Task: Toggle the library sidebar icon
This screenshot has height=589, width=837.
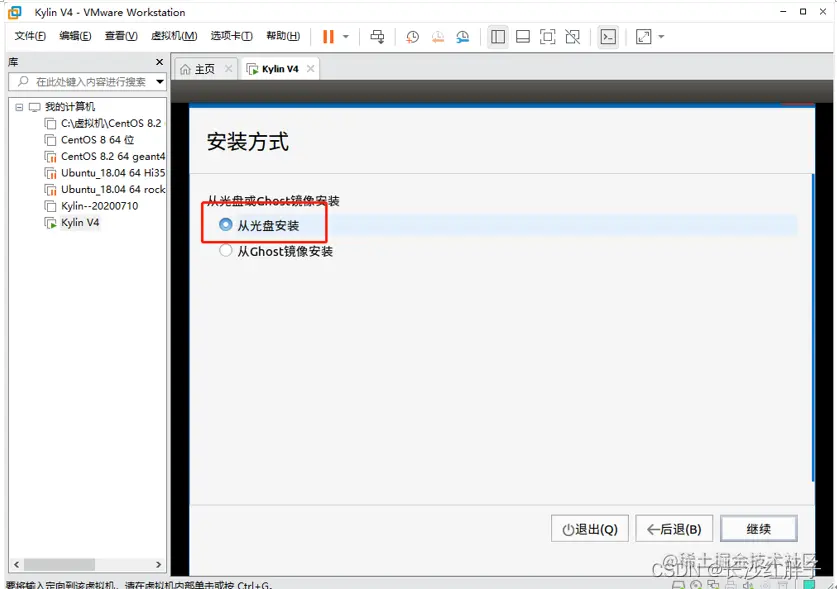Action: (x=498, y=37)
